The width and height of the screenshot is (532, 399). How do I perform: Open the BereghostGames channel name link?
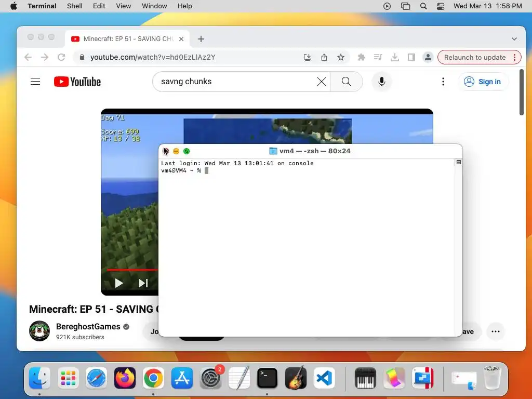tap(88, 326)
